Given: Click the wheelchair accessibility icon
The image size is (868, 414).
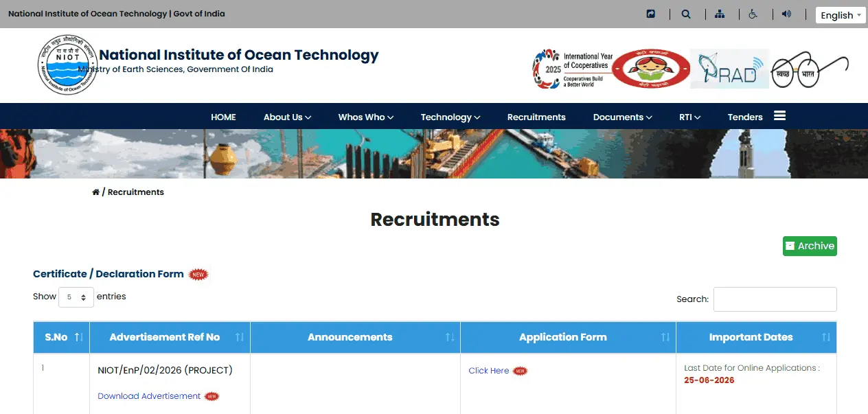Looking at the screenshot, I should pos(753,14).
